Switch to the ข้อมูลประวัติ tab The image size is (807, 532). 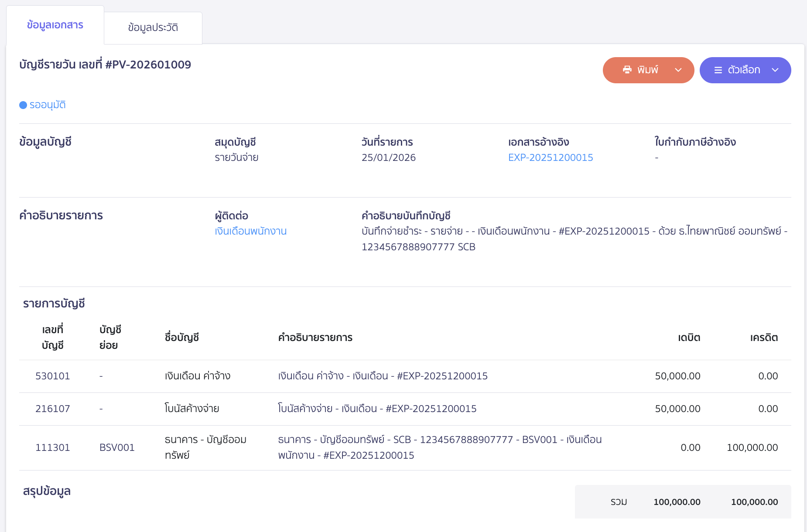(x=153, y=27)
